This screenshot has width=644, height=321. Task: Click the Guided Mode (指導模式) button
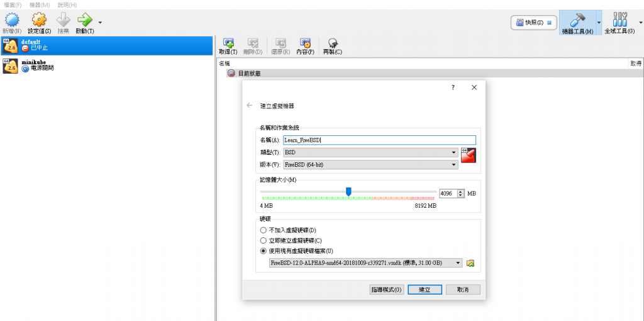tap(387, 290)
